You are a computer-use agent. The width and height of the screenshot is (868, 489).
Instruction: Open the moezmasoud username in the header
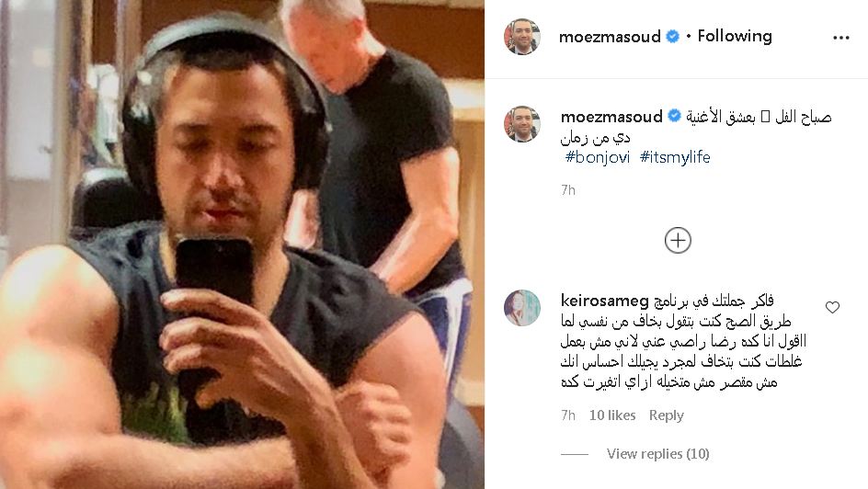(x=610, y=37)
